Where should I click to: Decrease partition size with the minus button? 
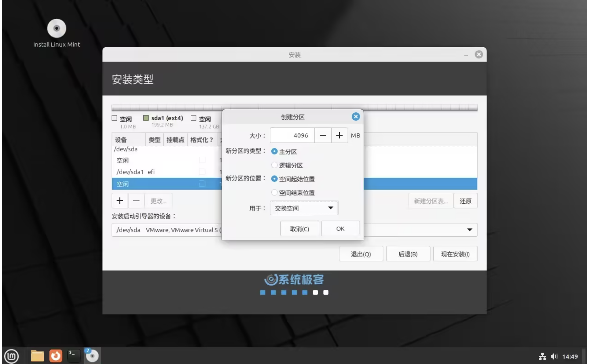[x=323, y=135]
